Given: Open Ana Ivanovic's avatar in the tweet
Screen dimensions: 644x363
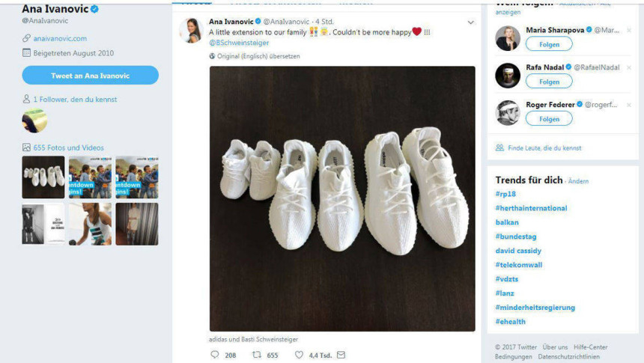Looking at the screenshot, I should (x=192, y=30).
